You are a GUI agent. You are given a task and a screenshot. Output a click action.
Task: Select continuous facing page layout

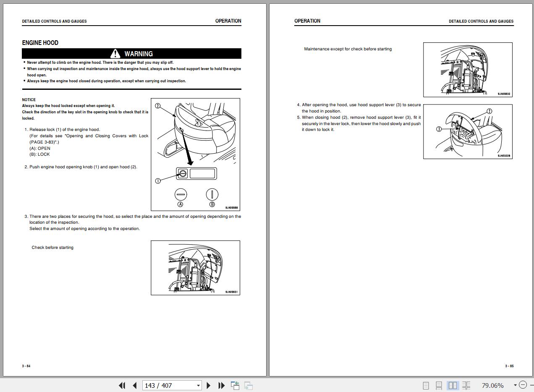click(466, 385)
